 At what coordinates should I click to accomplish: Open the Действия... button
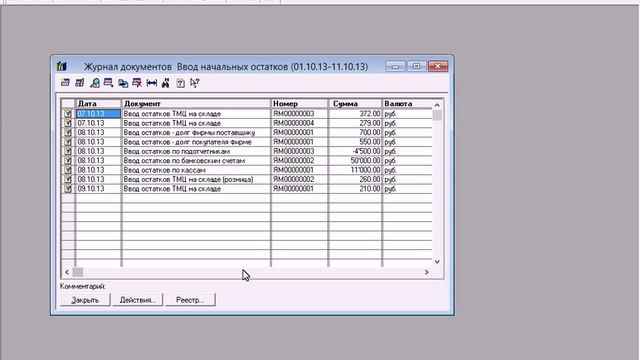(x=138, y=300)
